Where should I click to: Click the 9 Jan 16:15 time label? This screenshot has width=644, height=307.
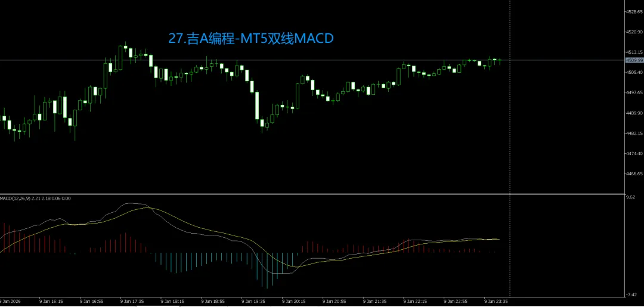pyautogui.click(x=51, y=301)
